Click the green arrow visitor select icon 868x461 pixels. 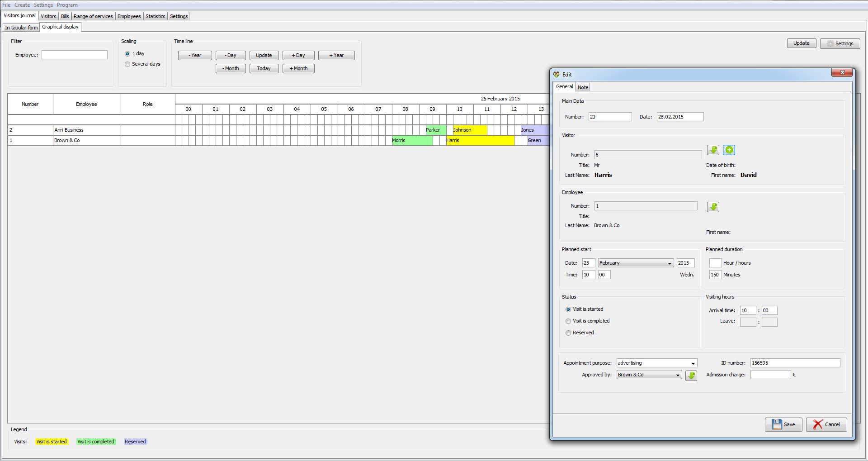(713, 150)
